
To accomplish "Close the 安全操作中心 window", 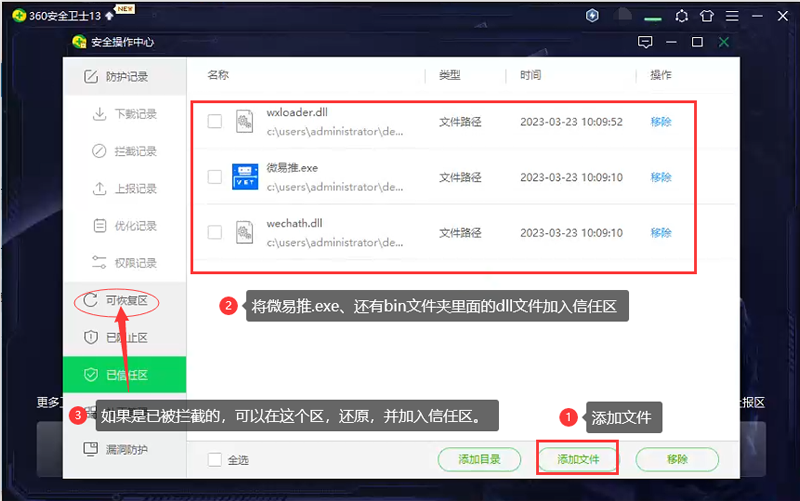I will tap(723, 42).
